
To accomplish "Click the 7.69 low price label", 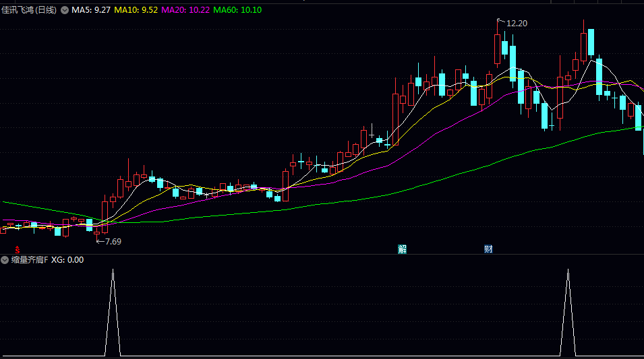I will click(113, 241).
